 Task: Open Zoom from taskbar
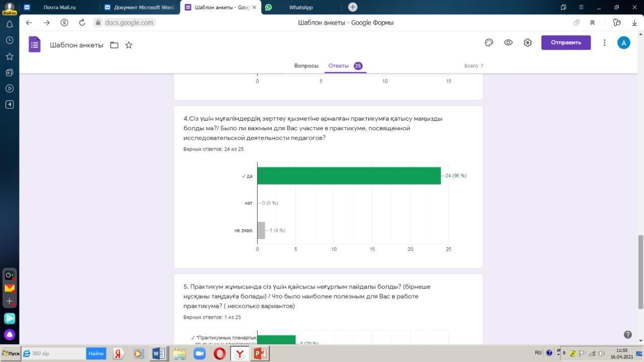(x=199, y=353)
